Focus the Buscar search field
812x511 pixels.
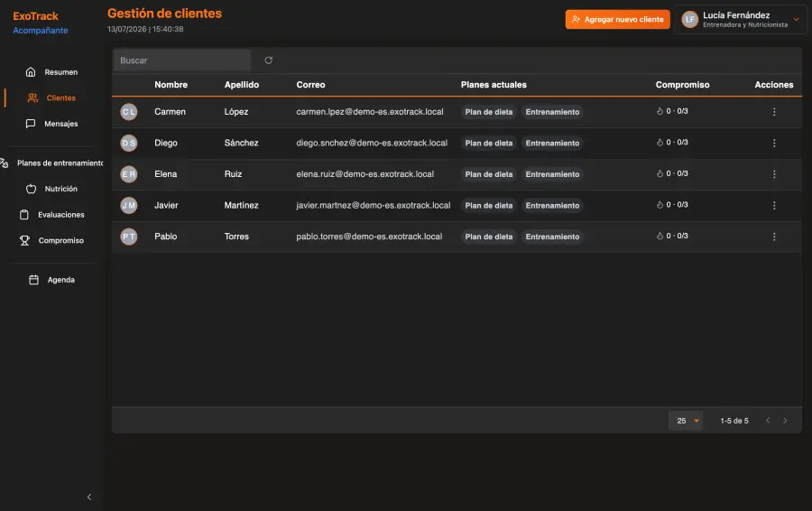(x=182, y=60)
